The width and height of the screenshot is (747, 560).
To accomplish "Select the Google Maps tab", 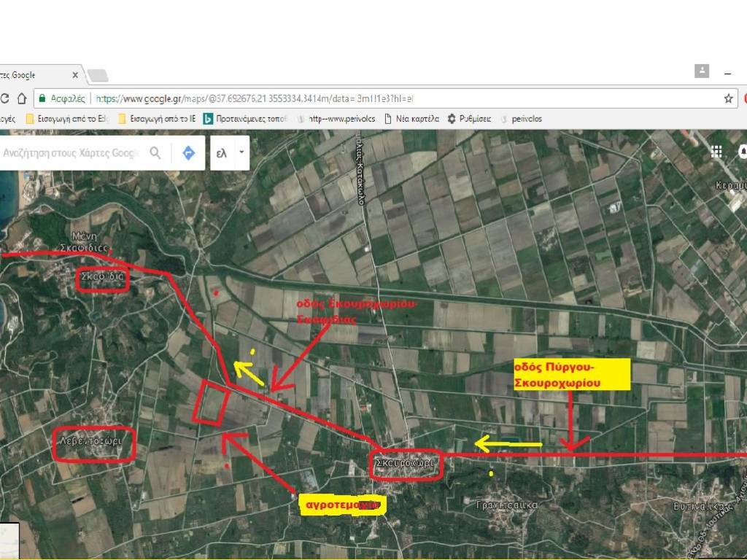I will pyautogui.click(x=29, y=75).
